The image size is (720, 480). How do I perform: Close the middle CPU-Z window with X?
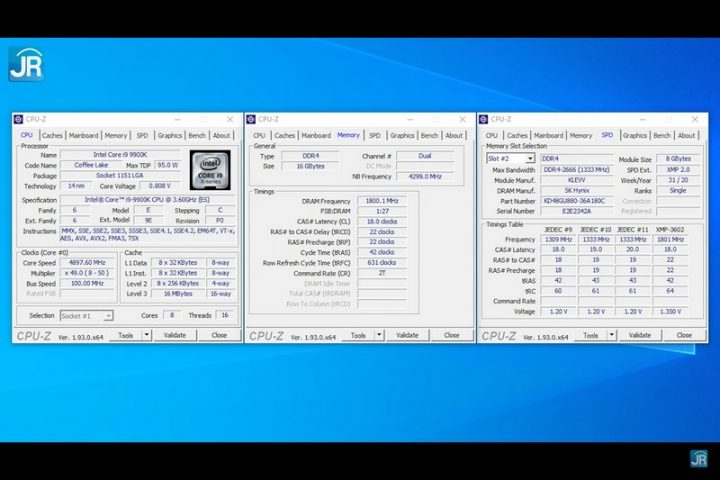pyautogui.click(x=462, y=119)
